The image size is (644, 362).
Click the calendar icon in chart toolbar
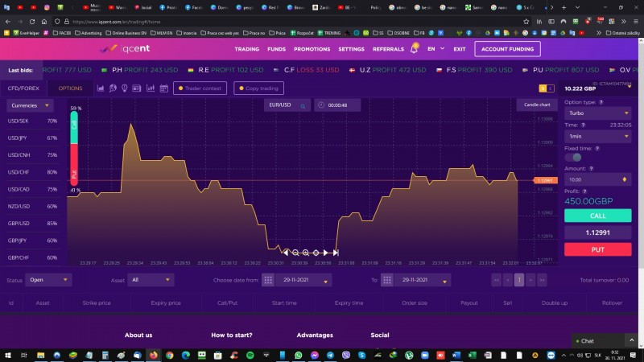(163, 88)
